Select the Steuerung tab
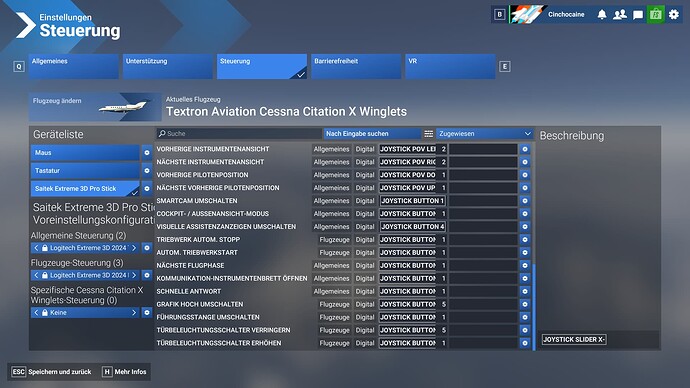690x388 pixels. point(262,66)
